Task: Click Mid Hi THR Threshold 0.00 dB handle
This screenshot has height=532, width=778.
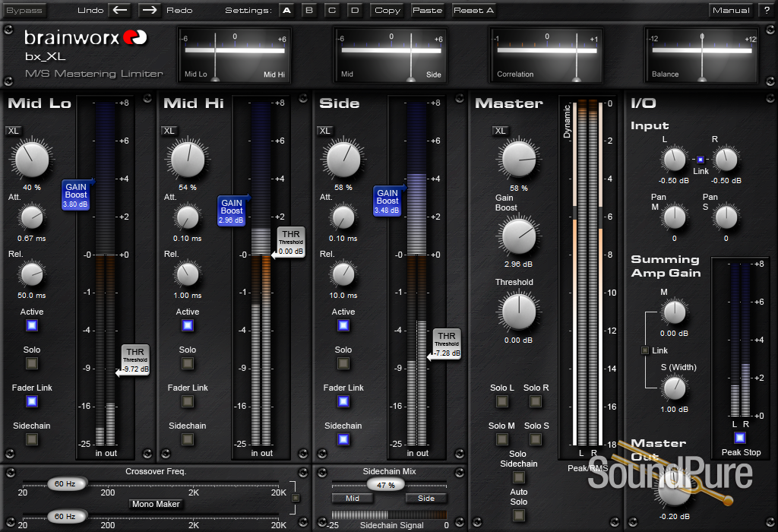Action: pyautogui.click(x=289, y=242)
